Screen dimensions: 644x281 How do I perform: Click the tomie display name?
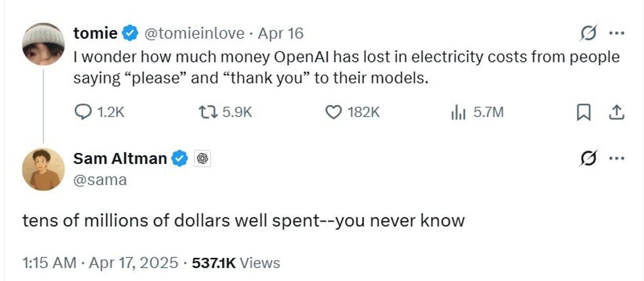pos(96,32)
